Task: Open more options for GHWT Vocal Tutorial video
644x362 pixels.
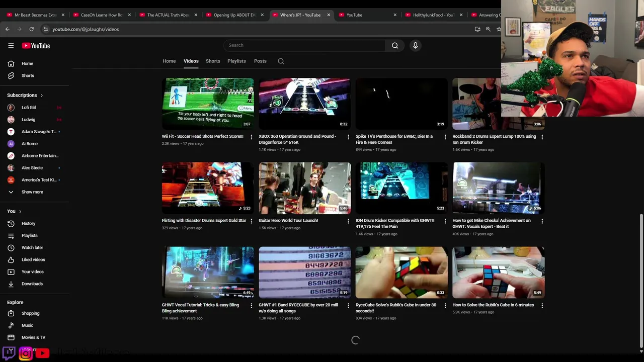Action: [252, 305]
